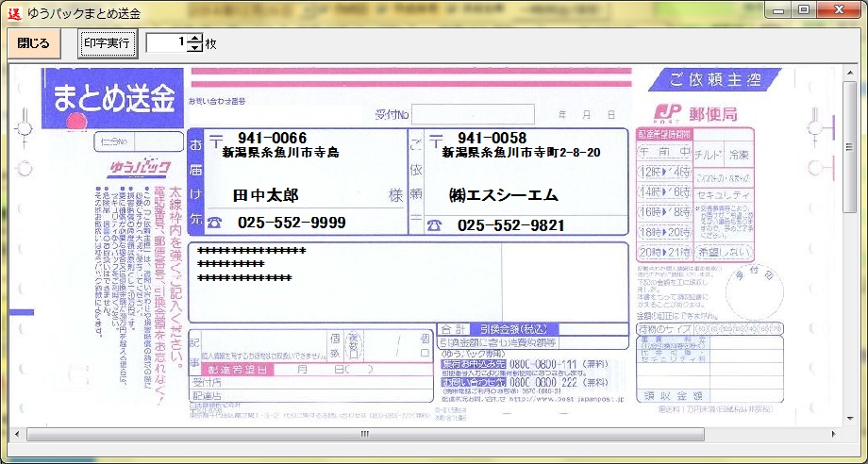Image resolution: width=868 pixels, height=464 pixels.
Task: Click the 12時▶14時 delivery time slot
Action: (x=665, y=172)
